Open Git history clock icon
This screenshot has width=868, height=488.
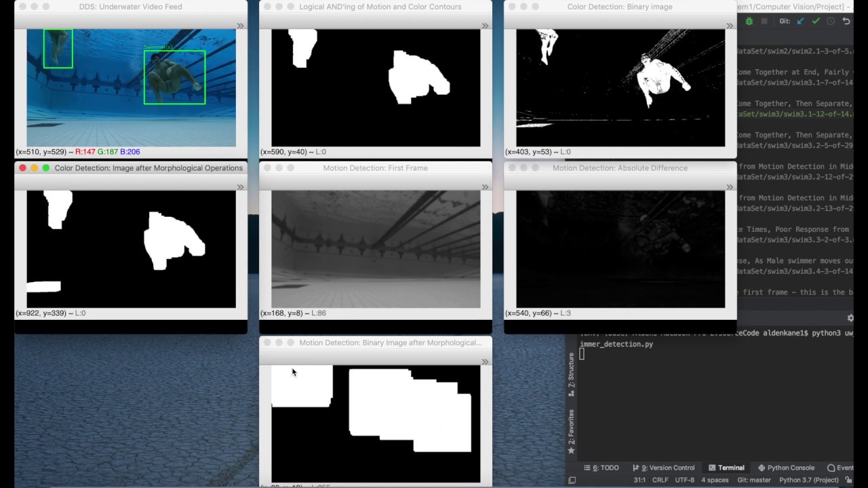click(831, 21)
